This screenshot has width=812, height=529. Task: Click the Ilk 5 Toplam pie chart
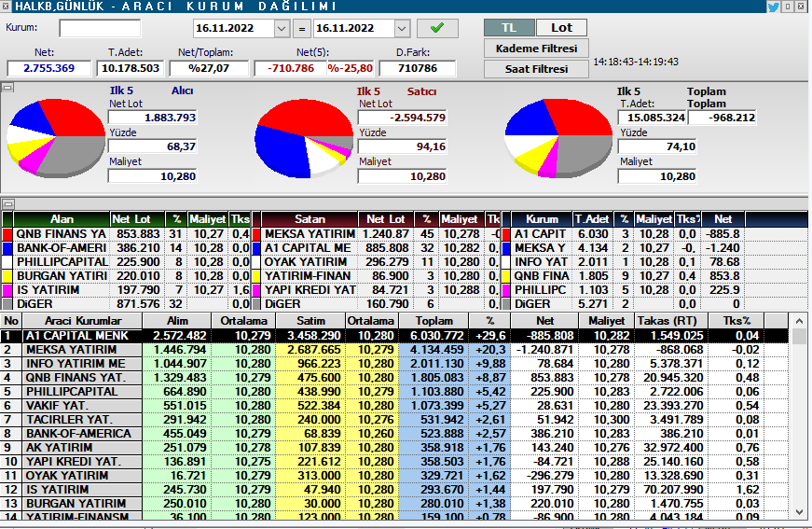558,138
